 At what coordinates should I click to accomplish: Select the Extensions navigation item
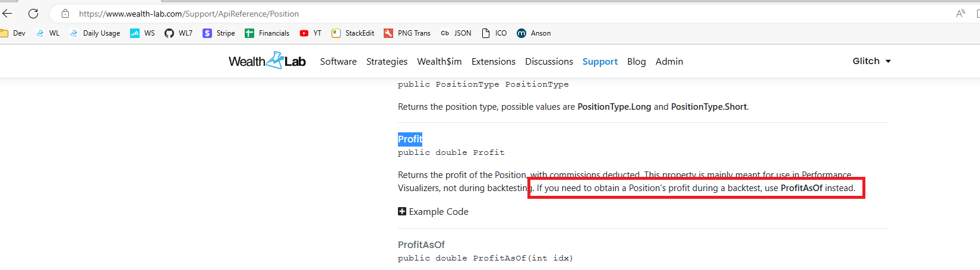tap(493, 62)
